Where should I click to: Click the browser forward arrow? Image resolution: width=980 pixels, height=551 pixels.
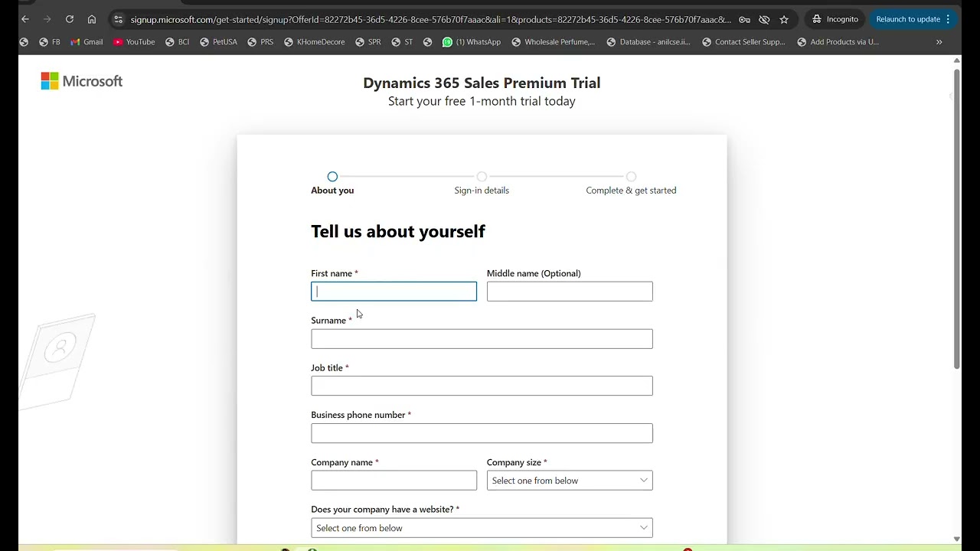click(x=47, y=19)
